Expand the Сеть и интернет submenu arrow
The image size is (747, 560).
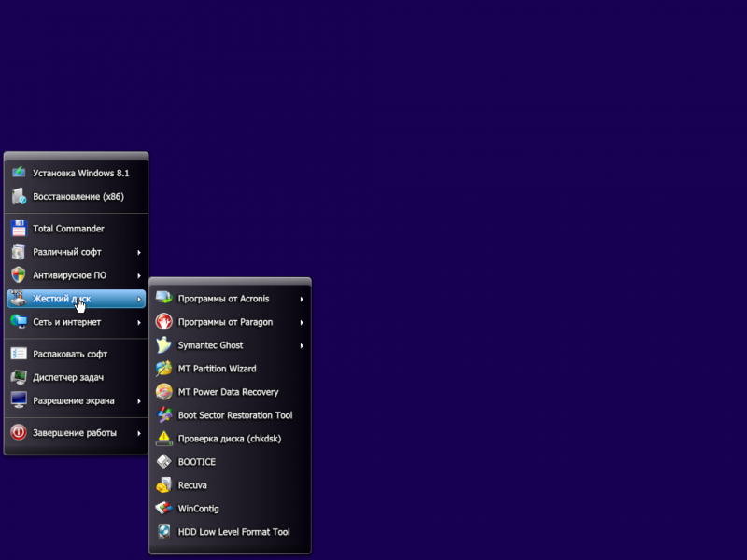139,322
